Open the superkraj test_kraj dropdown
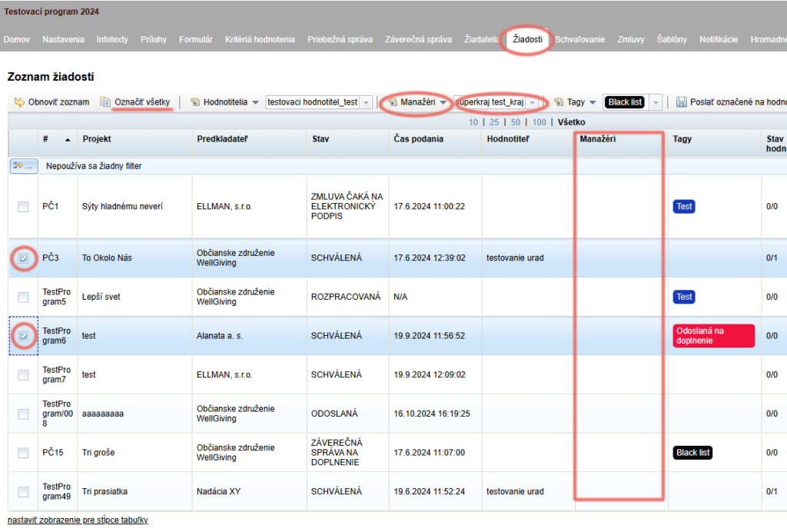 [532, 102]
